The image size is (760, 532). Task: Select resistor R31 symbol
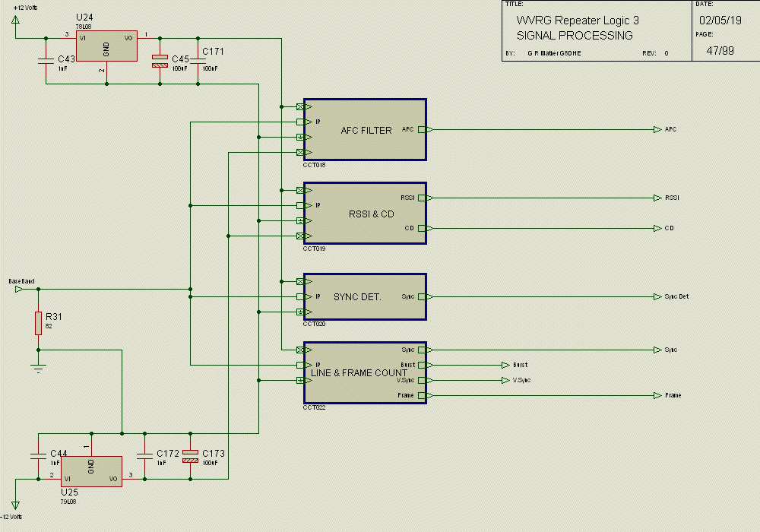[x=38, y=323]
